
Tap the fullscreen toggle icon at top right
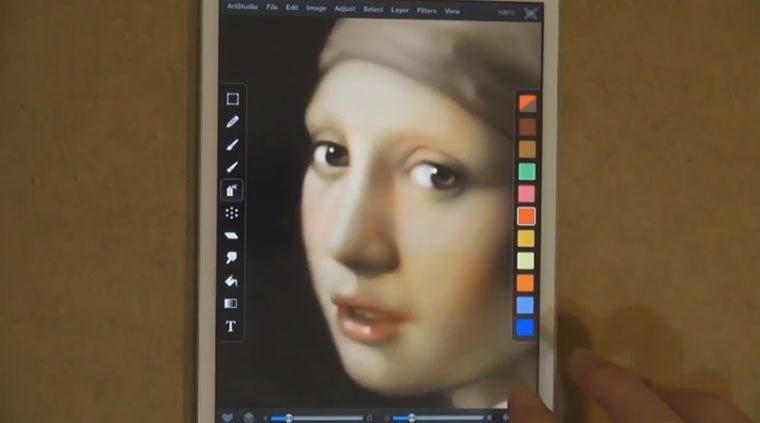click(530, 12)
